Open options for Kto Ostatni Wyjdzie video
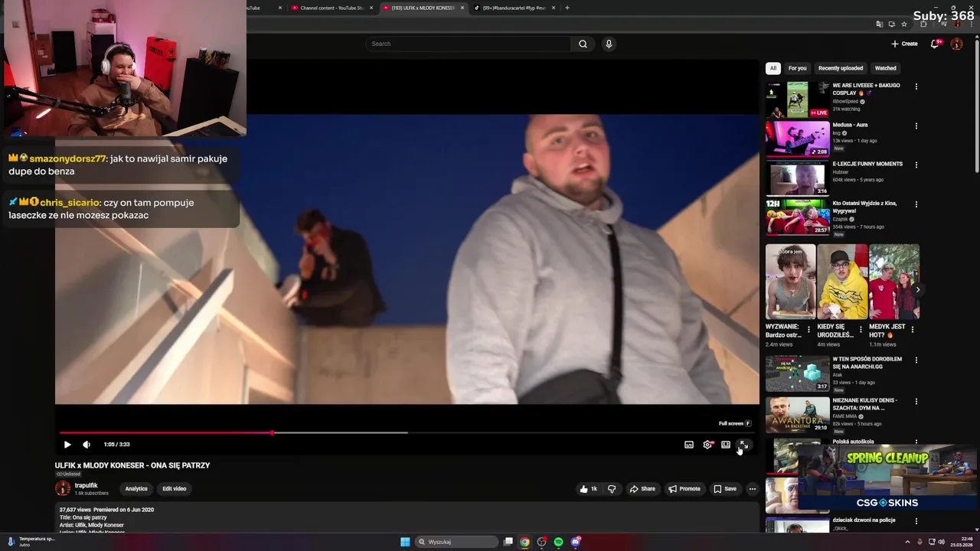The image size is (980, 551). point(916,204)
